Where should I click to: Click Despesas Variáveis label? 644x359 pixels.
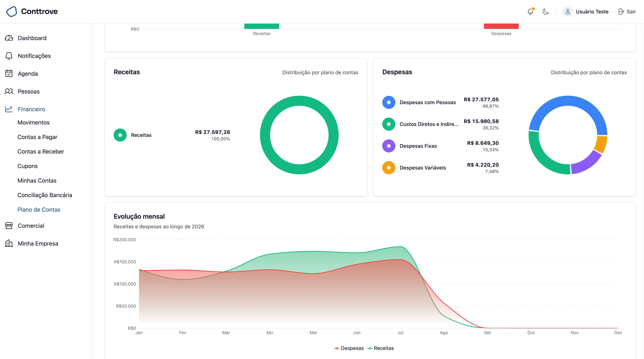423,168
